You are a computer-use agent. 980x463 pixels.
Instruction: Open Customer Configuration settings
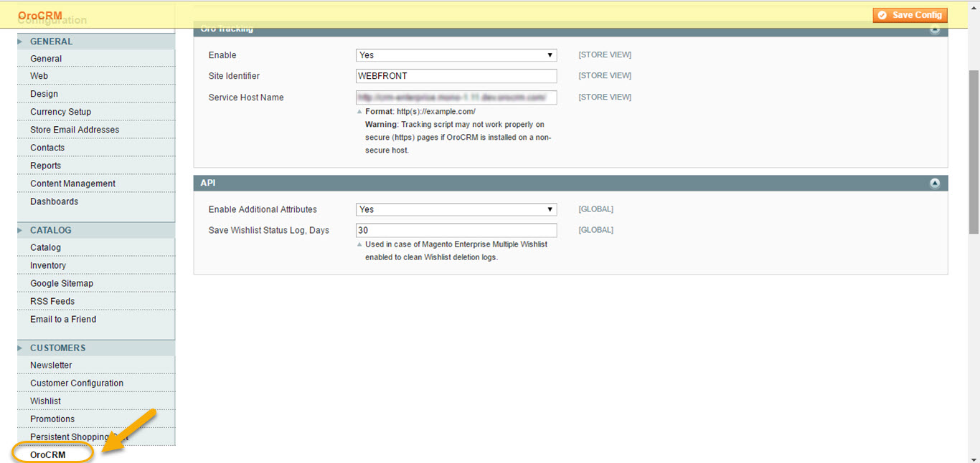(x=96, y=383)
